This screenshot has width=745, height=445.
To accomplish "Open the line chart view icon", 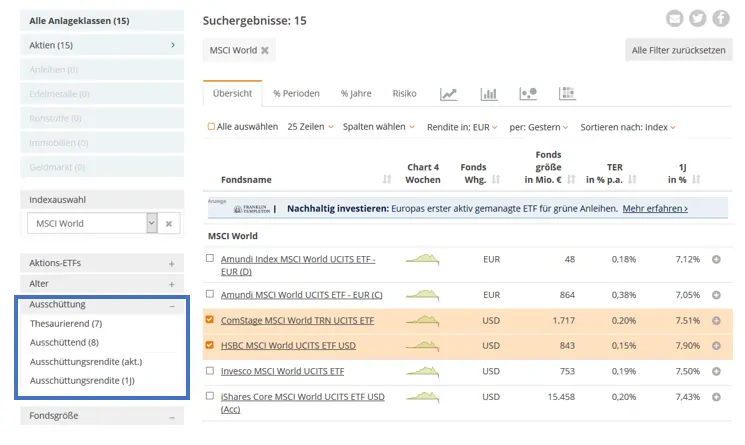I will point(448,94).
